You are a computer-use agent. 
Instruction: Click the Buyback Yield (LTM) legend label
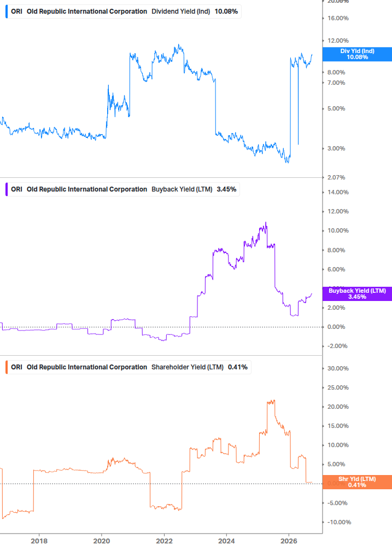(182, 189)
